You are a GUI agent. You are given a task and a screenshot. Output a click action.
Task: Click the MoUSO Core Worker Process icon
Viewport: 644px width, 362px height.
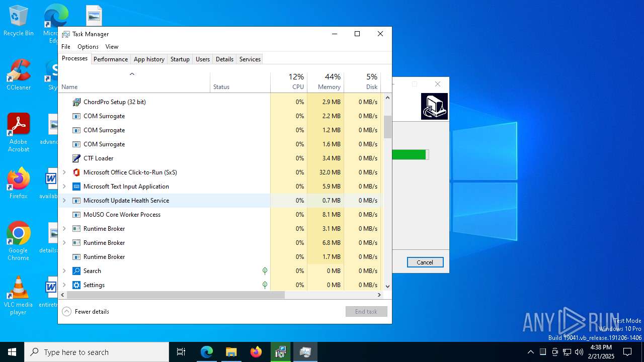(76, 215)
